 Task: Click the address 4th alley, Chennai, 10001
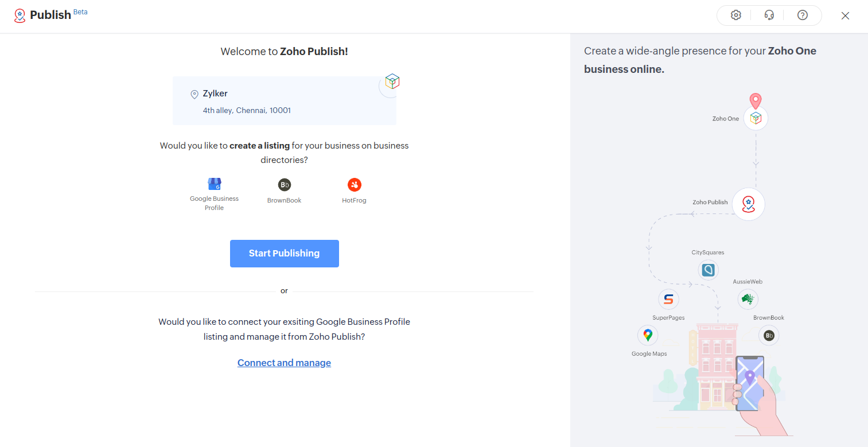click(247, 110)
